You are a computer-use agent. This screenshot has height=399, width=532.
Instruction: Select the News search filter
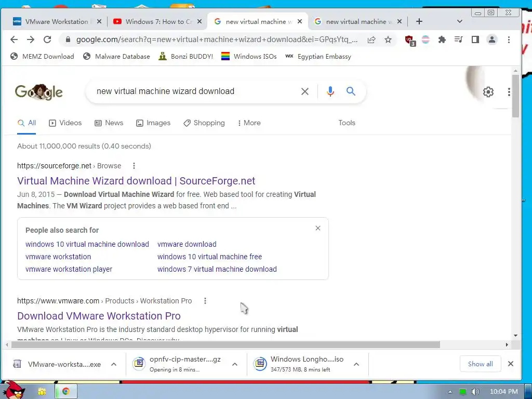click(x=109, y=123)
